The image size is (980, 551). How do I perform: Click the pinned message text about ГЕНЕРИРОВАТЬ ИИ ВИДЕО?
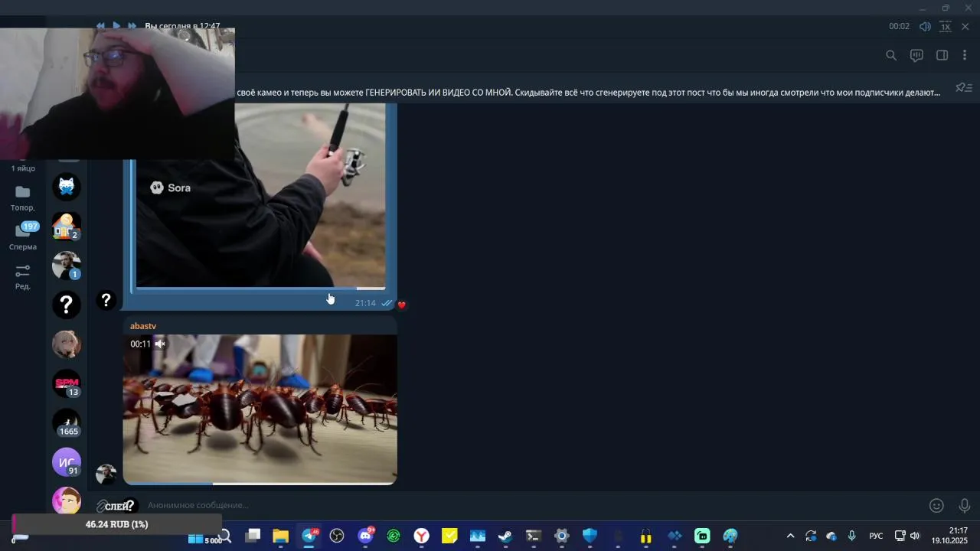[x=588, y=93]
